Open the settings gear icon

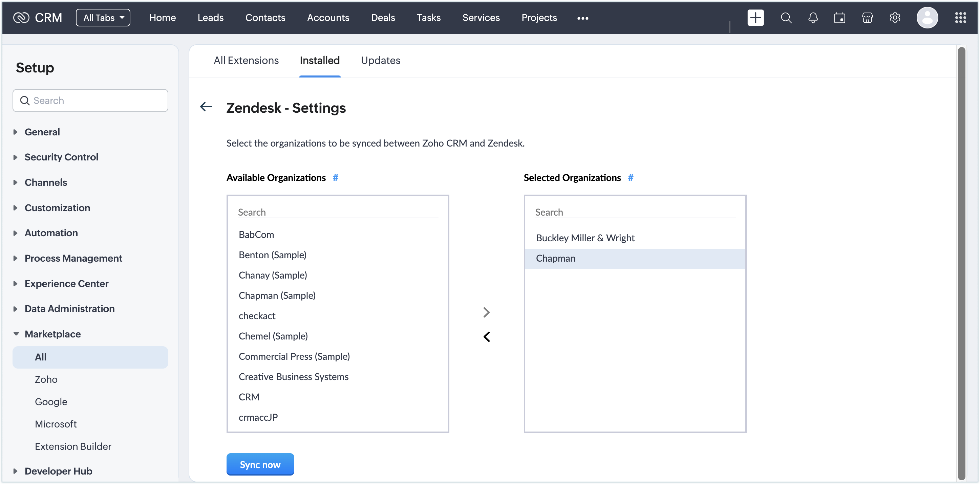(894, 18)
